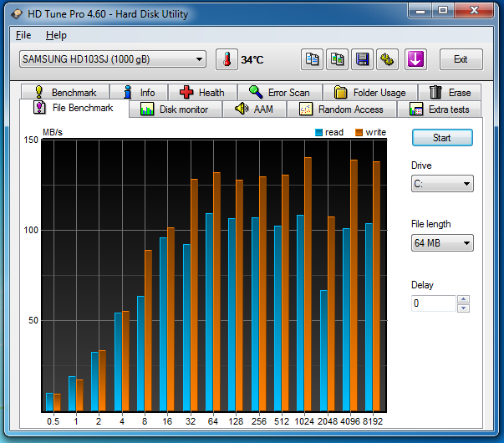Viewport: 504px width, 443px height.
Task: Click the purple down-arrow minimize-to-tray icon
Action: click(415, 59)
